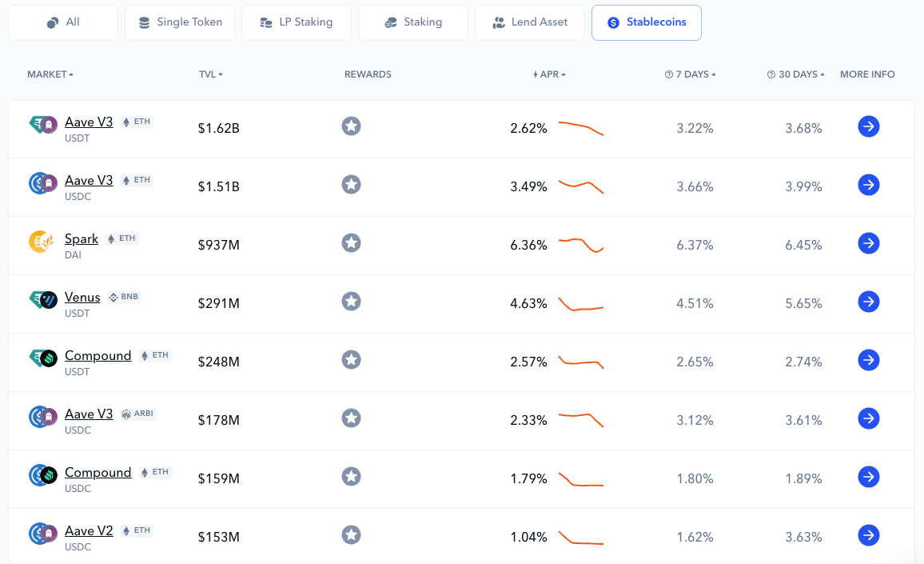The height and width of the screenshot is (564, 924).
Task: Favorite the Compound USDC market star
Action: click(x=351, y=477)
